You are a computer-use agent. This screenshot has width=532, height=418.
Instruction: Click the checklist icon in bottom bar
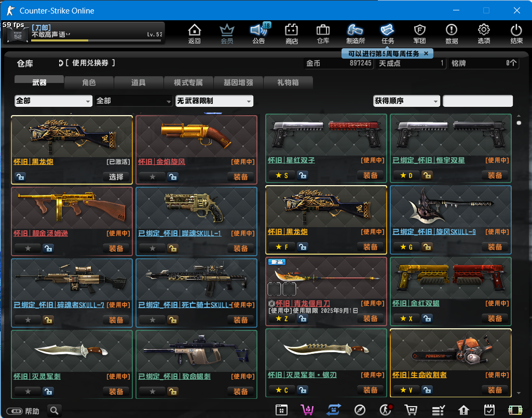(x=438, y=410)
